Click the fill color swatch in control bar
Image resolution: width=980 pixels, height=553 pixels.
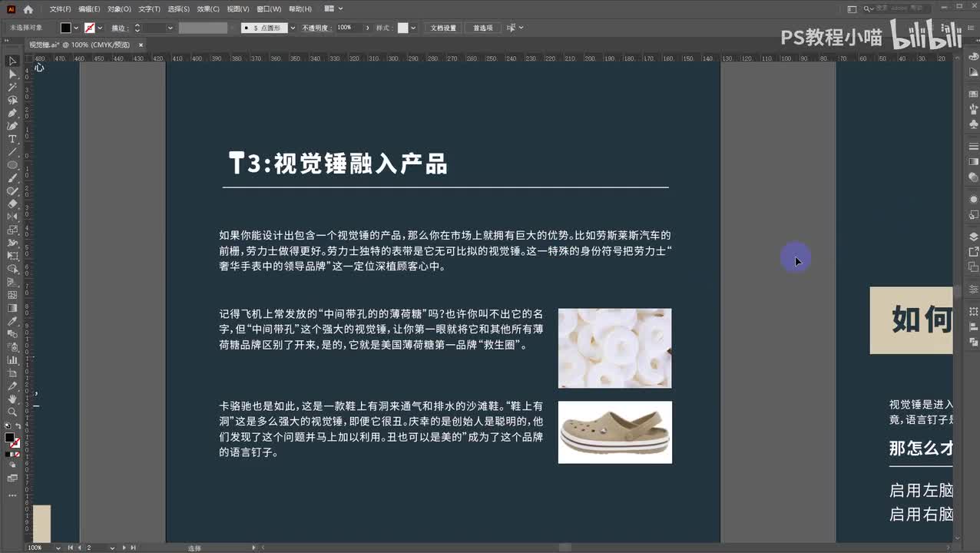click(66, 28)
